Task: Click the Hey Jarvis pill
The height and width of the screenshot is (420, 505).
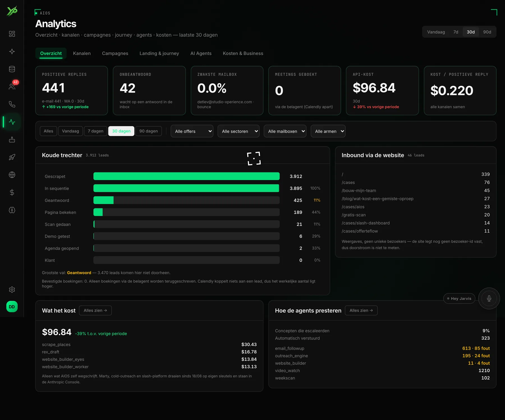Action: pyautogui.click(x=459, y=299)
